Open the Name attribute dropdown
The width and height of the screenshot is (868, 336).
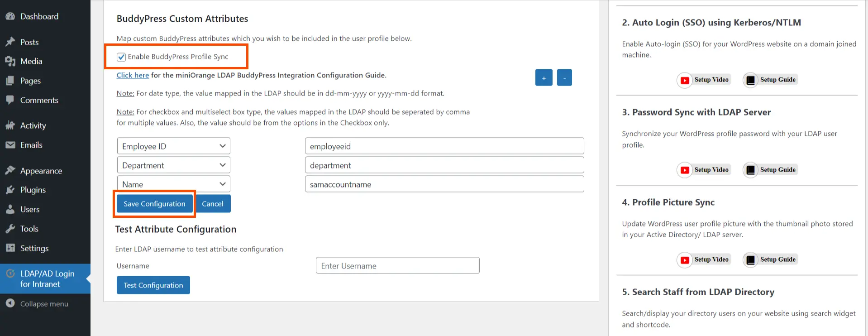pyautogui.click(x=173, y=184)
